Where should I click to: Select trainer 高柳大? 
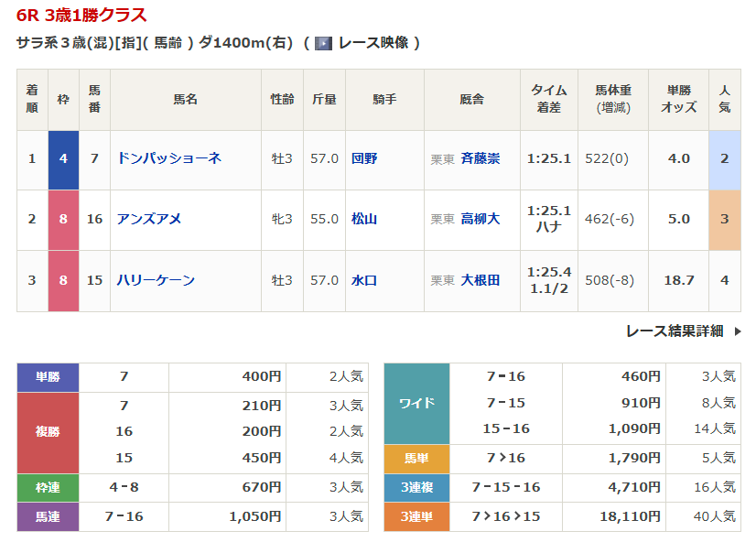(x=481, y=219)
